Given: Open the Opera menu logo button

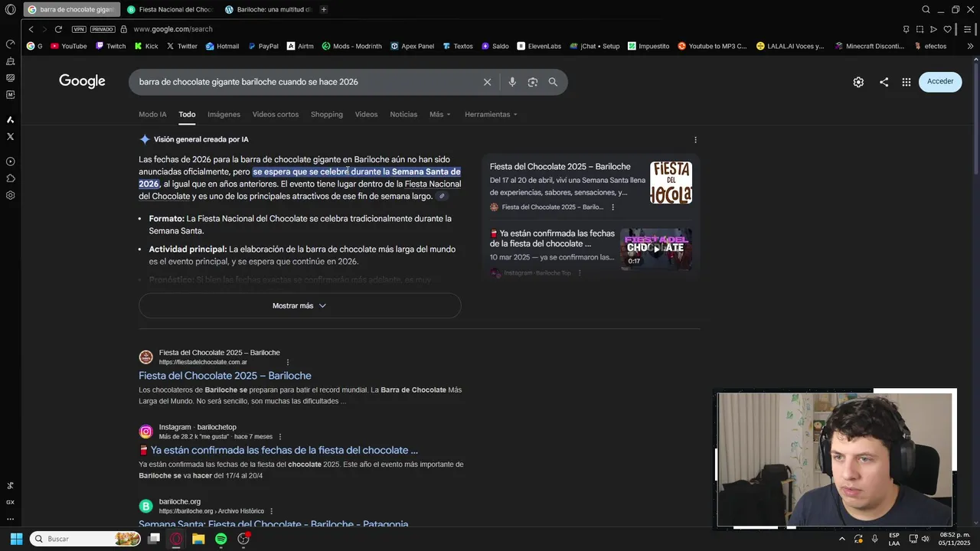Looking at the screenshot, I should (10, 10).
